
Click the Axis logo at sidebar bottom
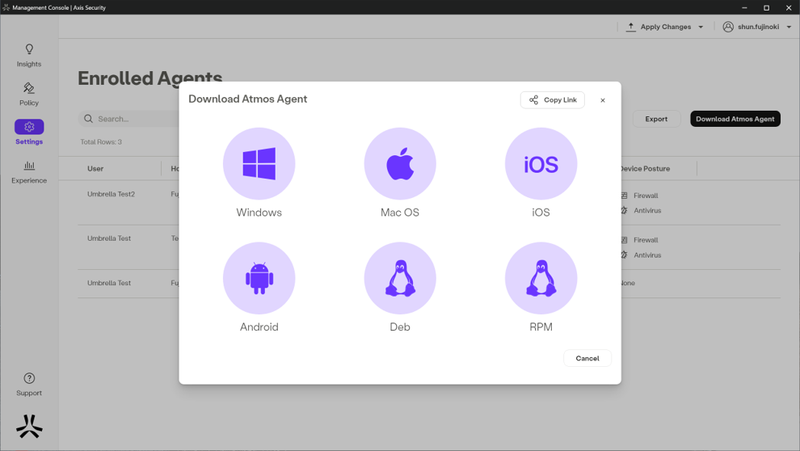29,426
